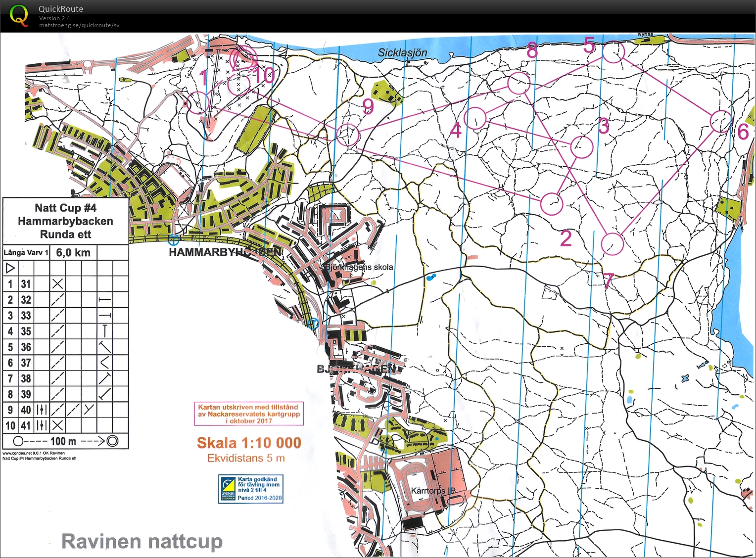The image size is (756, 558).
Task: Select control circle number 7 on map
Action: click(x=613, y=244)
